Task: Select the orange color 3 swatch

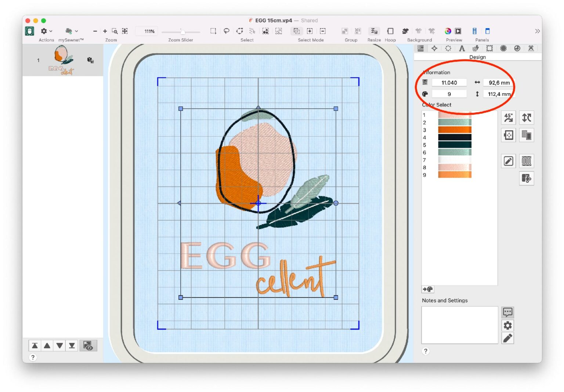Action: 454,130
